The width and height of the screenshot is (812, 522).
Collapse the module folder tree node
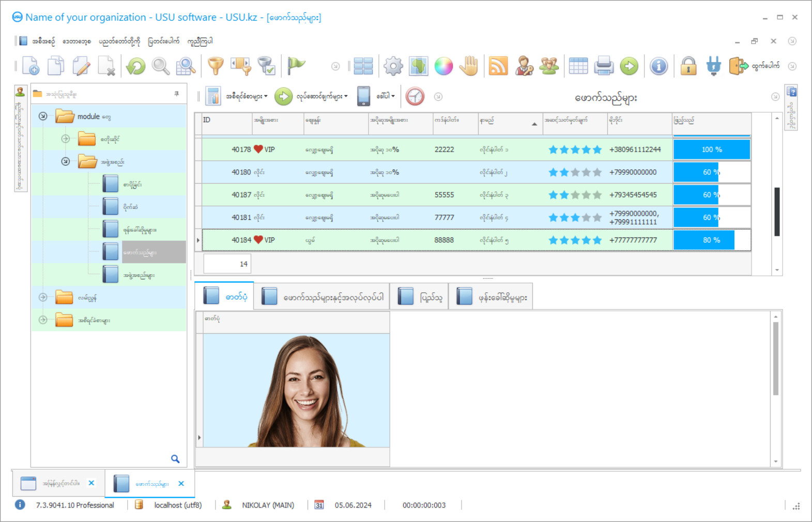[x=43, y=116]
